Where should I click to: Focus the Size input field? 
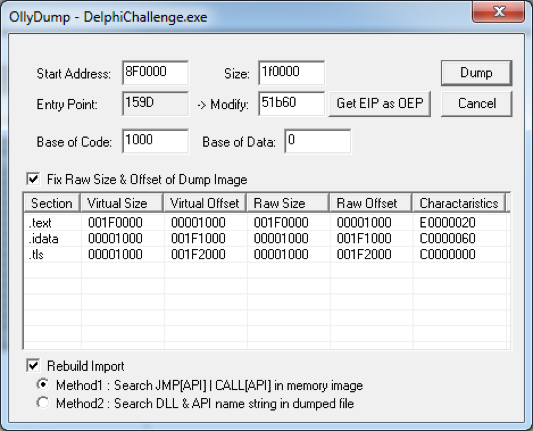point(291,73)
